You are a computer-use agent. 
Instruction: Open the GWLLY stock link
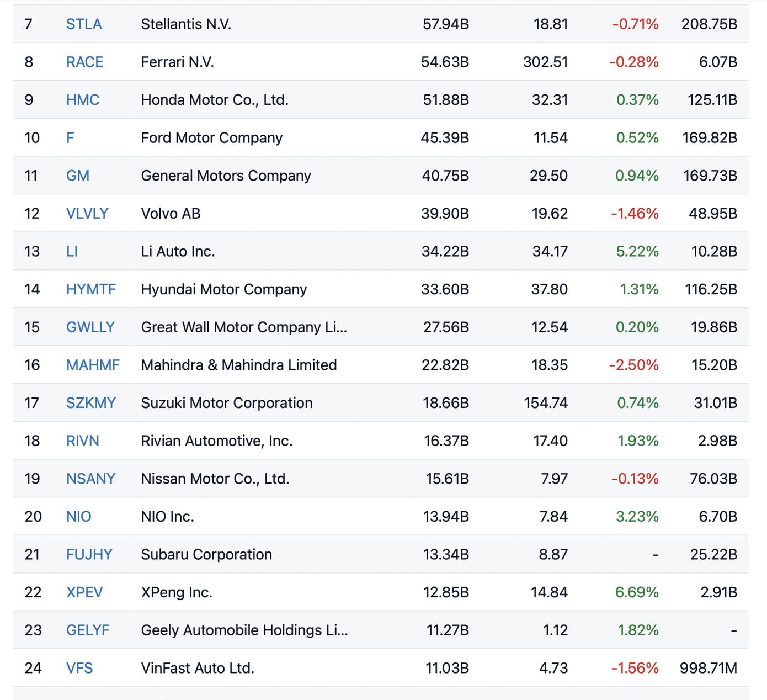click(x=90, y=327)
